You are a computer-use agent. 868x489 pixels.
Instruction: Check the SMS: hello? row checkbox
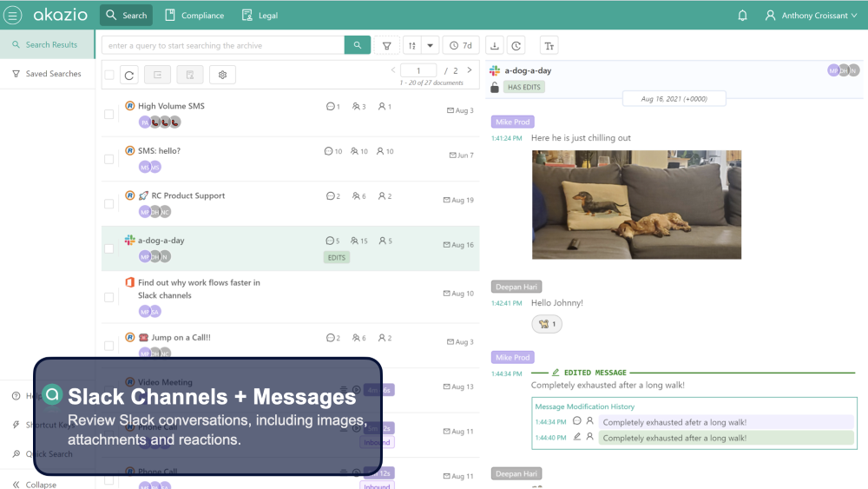click(x=109, y=159)
